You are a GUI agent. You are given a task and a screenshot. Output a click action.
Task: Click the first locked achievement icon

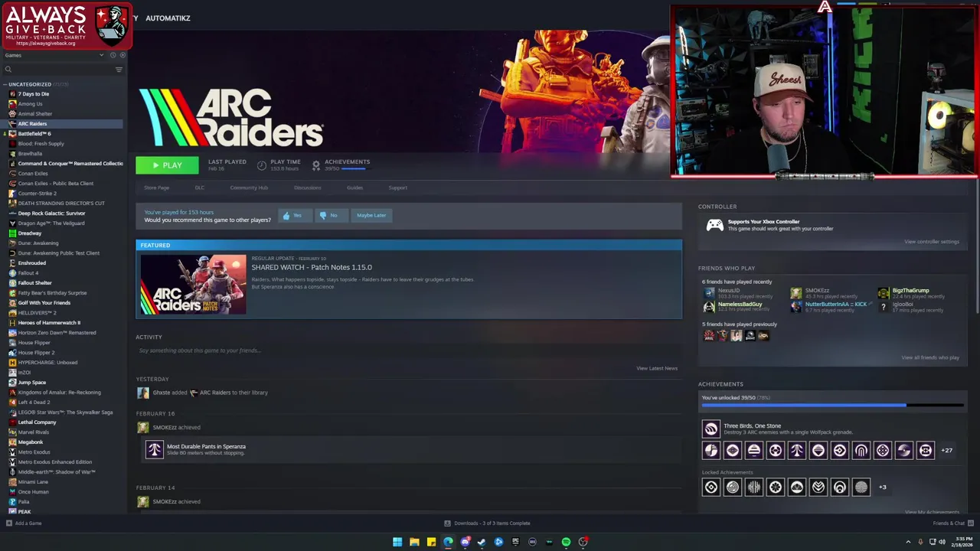711,487
